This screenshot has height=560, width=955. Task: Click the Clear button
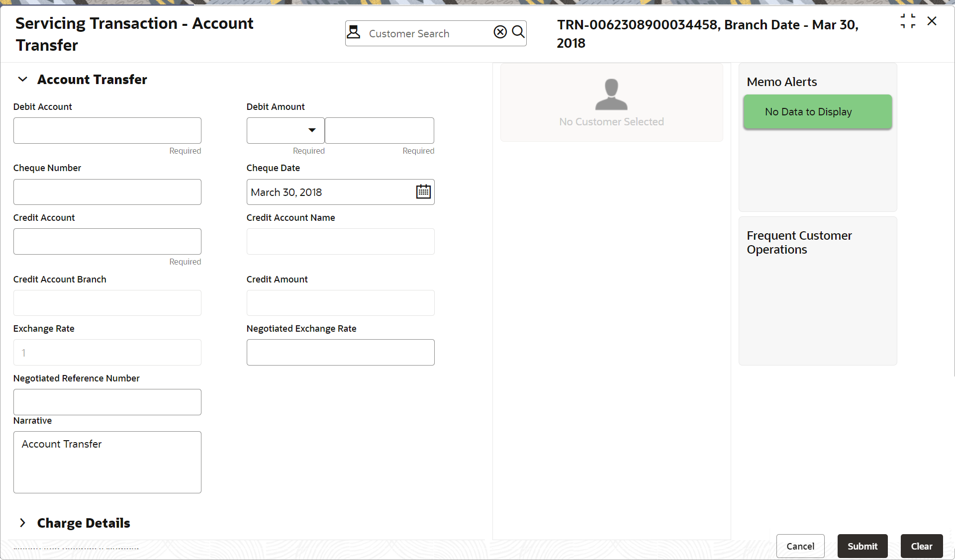click(921, 546)
